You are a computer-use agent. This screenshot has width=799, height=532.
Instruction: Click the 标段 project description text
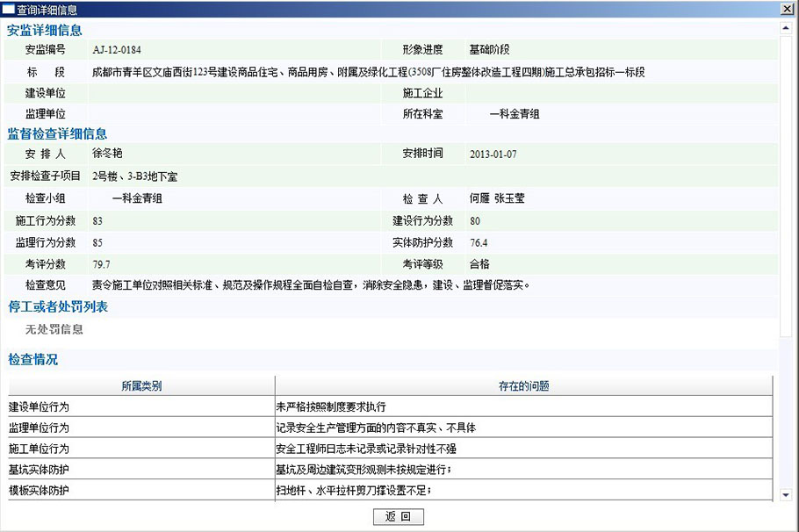coord(369,72)
